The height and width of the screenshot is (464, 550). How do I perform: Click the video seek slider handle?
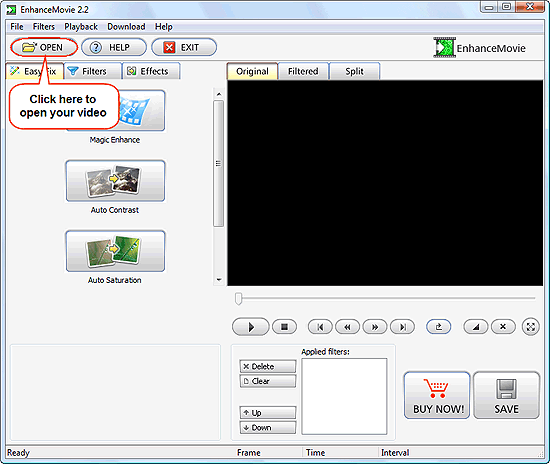(239, 299)
